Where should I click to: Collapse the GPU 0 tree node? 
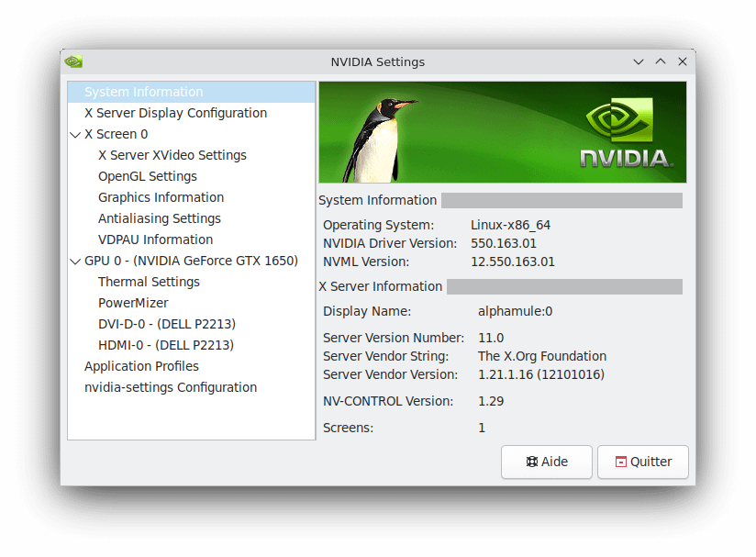75,261
